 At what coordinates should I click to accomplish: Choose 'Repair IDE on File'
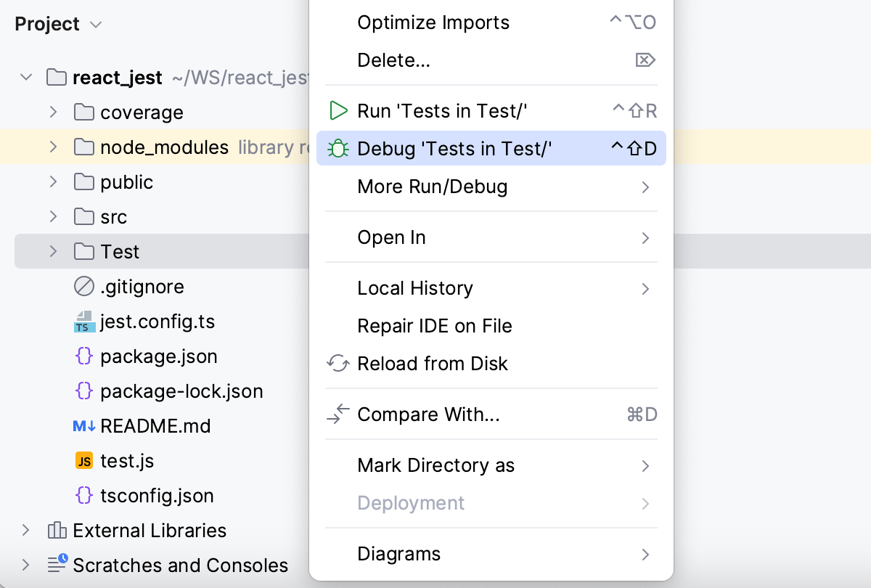pyautogui.click(x=434, y=326)
